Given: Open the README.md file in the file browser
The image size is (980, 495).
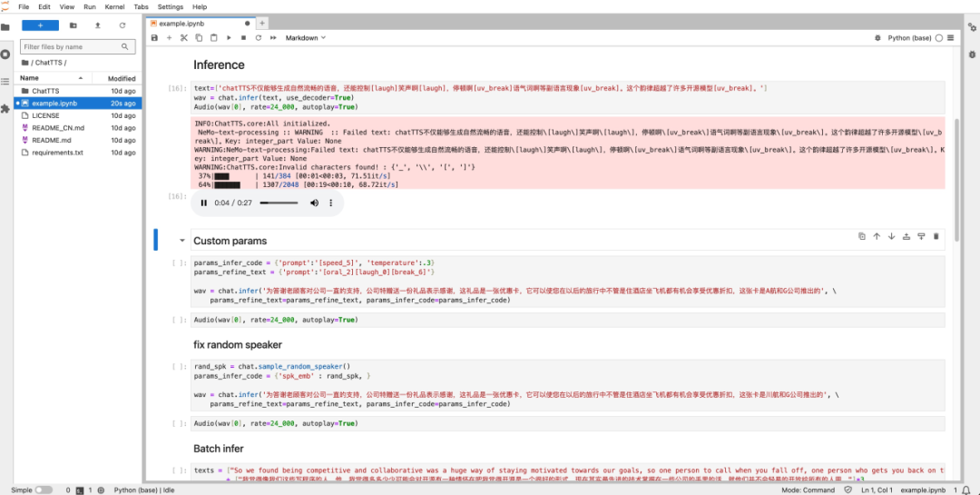Looking at the screenshot, I should (51, 140).
